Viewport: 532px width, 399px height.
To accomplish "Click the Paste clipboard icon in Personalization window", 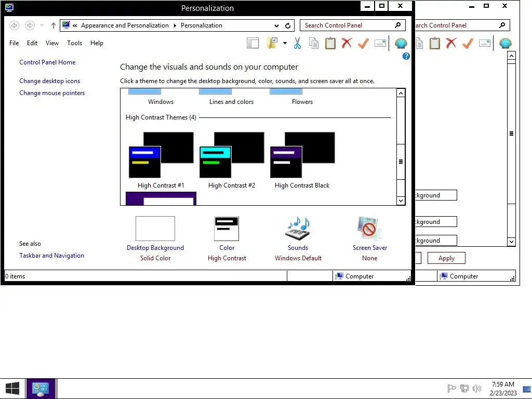I will (330, 43).
